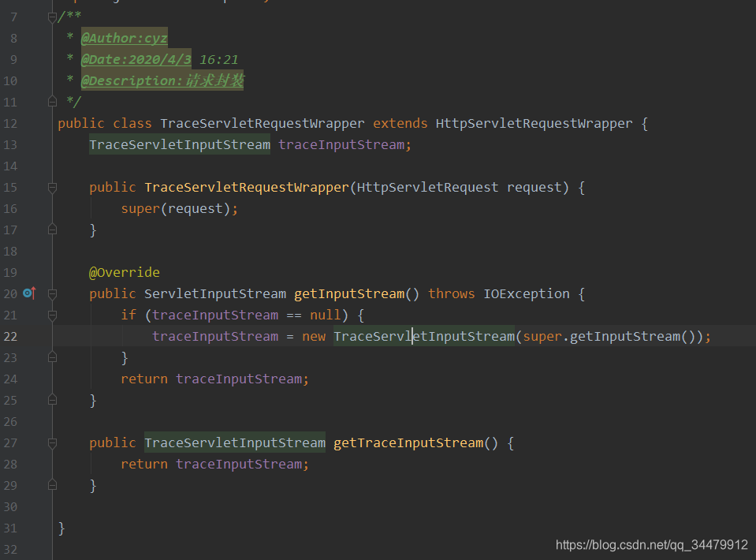Collapse the TraceServletRequestWrapper constructor body
Image resolution: width=756 pixels, height=560 pixels.
click(52, 187)
